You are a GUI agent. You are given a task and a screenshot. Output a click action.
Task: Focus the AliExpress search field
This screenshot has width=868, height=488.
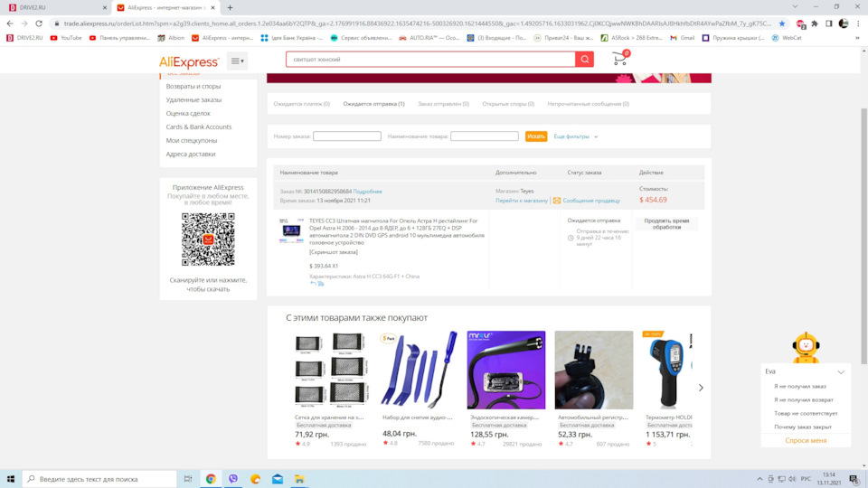click(430, 60)
